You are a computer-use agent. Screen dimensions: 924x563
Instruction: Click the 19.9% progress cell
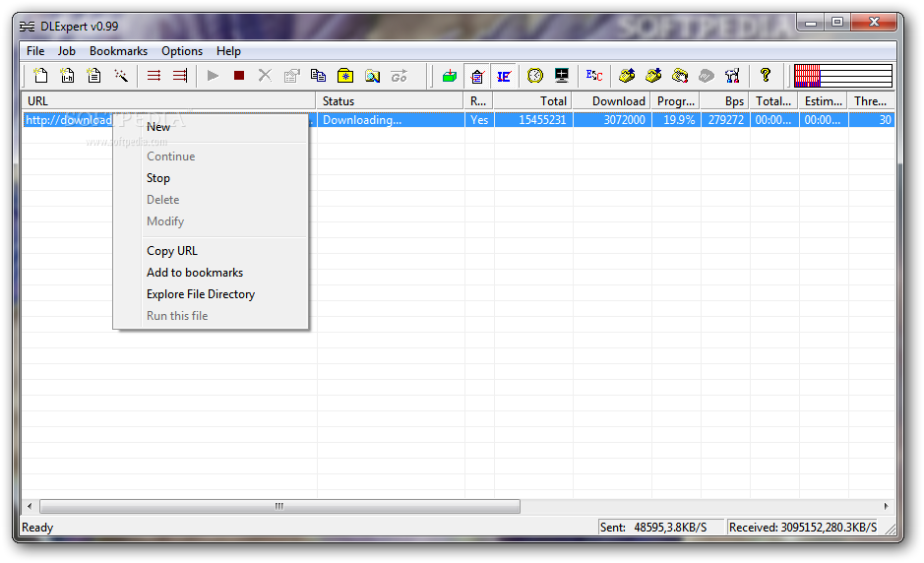coord(676,120)
